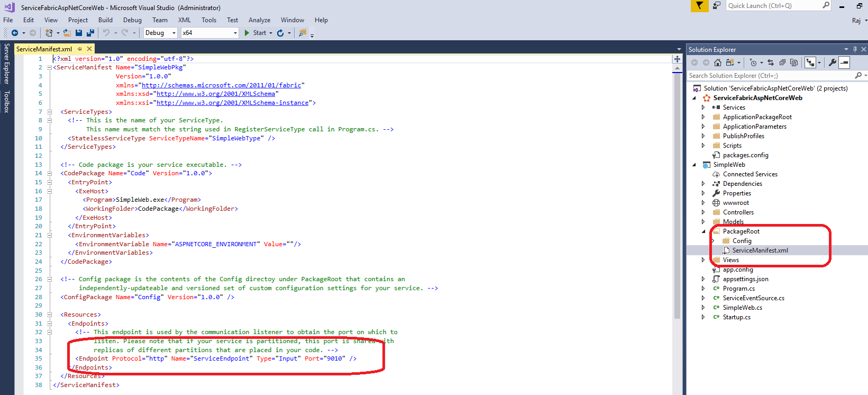Image resolution: width=868 pixels, height=395 pixels.
Task: Click the Visual Studio logo icon
Action: tap(9, 7)
